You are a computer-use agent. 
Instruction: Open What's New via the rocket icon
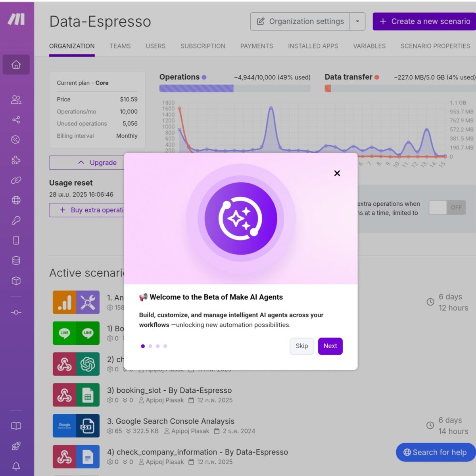(16, 446)
